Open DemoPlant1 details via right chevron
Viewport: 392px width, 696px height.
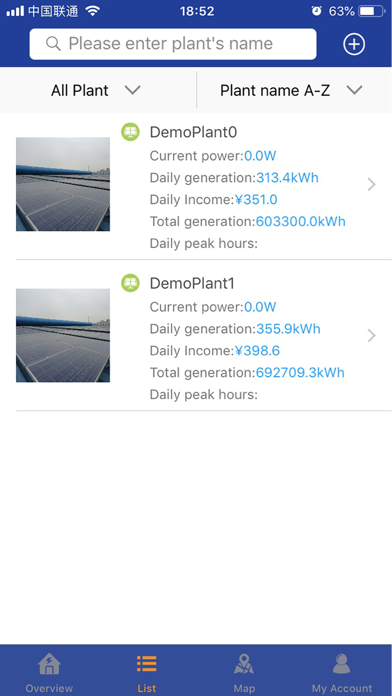point(372,336)
